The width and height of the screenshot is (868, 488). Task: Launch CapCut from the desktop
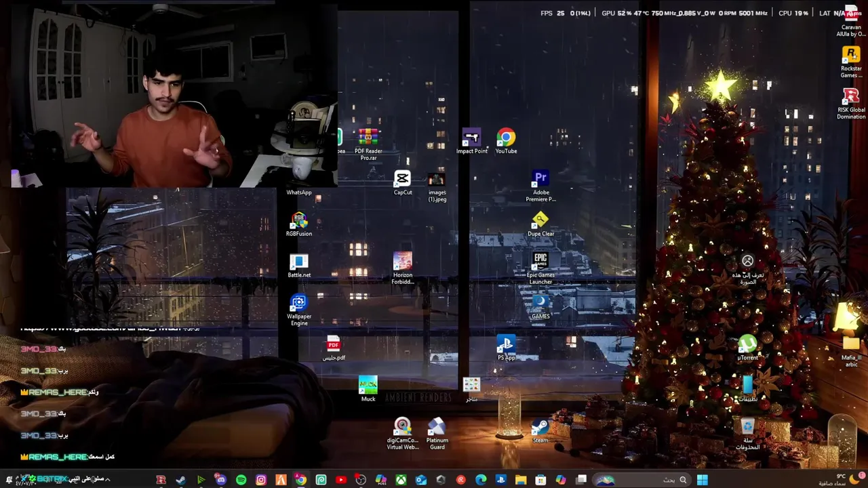pyautogui.click(x=403, y=183)
